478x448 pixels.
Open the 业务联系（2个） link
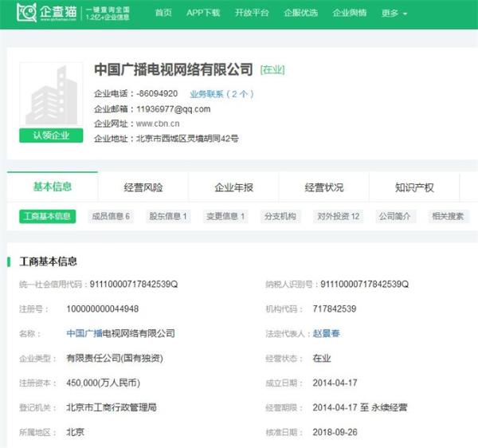click(221, 94)
